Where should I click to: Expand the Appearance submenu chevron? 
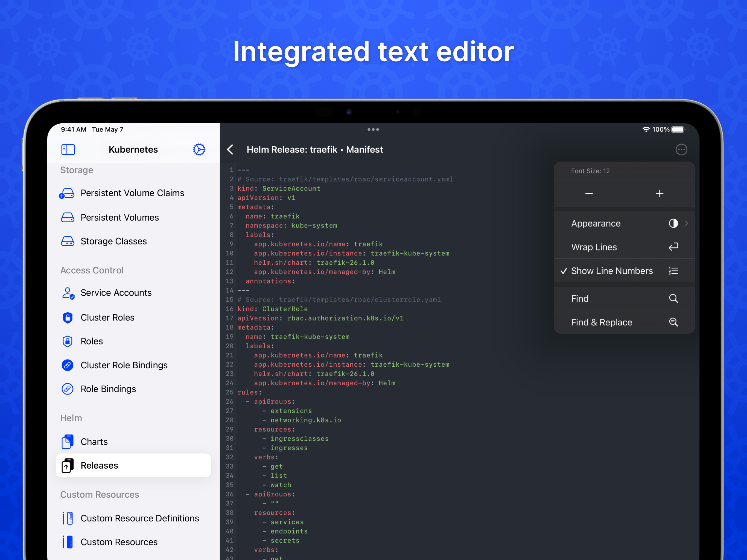tap(686, 223)
